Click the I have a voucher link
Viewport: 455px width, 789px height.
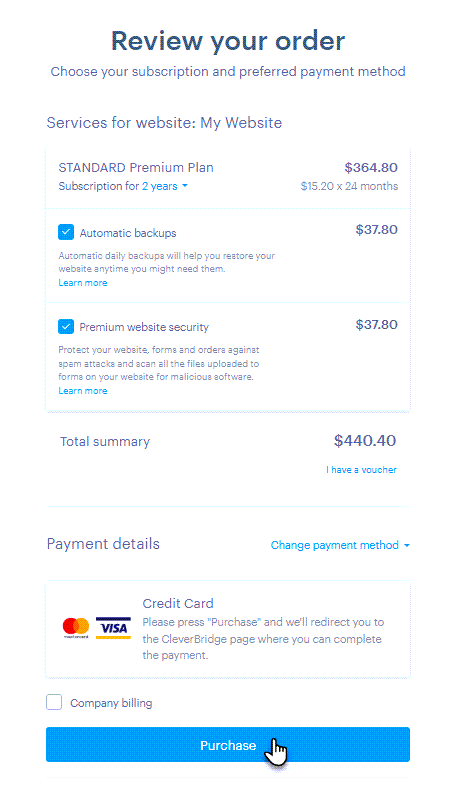(x=361, y=469)
